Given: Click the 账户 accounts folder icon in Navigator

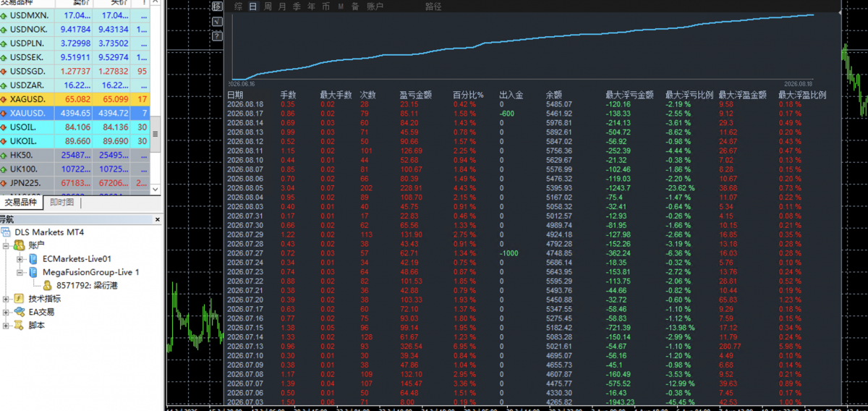Looking at the screenshot, I should (x=20, y=245).
